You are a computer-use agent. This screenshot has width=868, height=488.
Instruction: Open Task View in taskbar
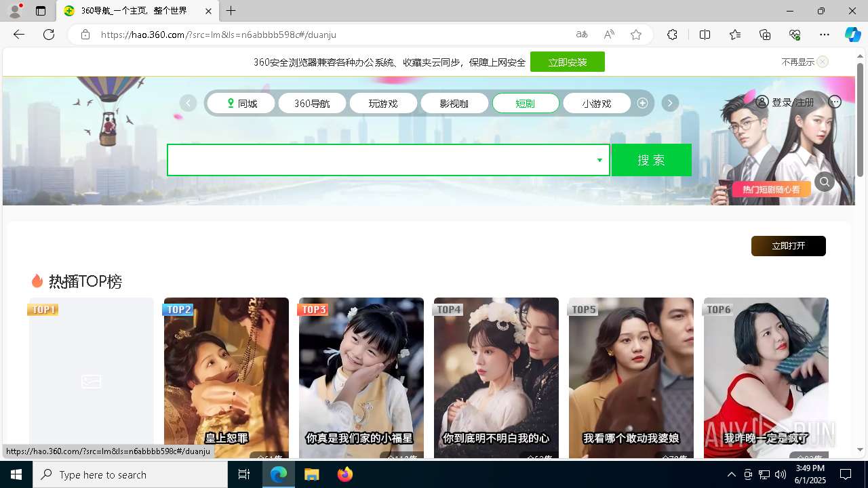(244, 474)
